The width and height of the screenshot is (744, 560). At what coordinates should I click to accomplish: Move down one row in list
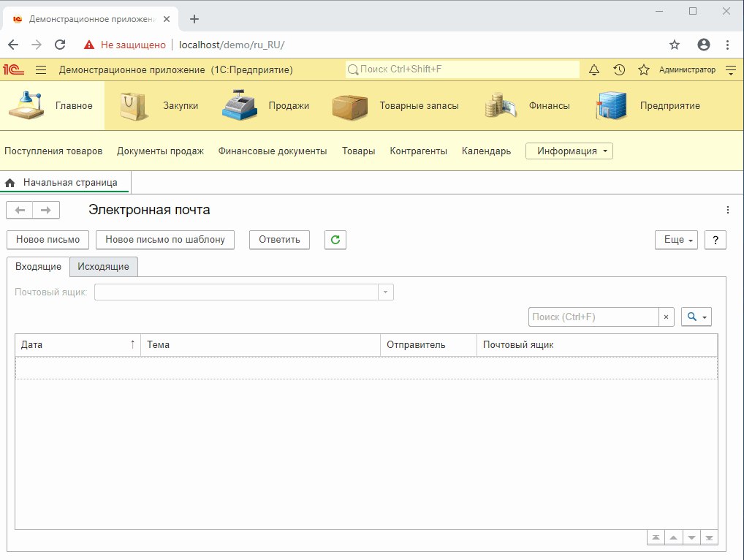(691, 537)
